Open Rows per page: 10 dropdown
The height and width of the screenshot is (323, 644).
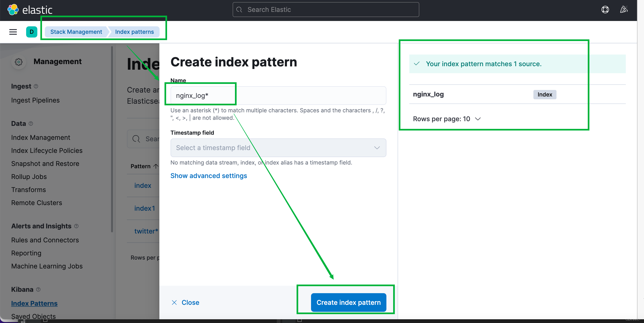click(447, 119)
